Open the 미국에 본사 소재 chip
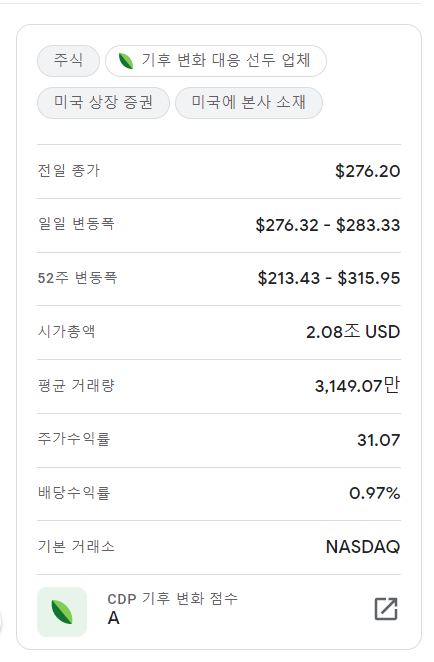Image resolution: width=434 pixels, height=662 pixels. [x=249, y=103]
